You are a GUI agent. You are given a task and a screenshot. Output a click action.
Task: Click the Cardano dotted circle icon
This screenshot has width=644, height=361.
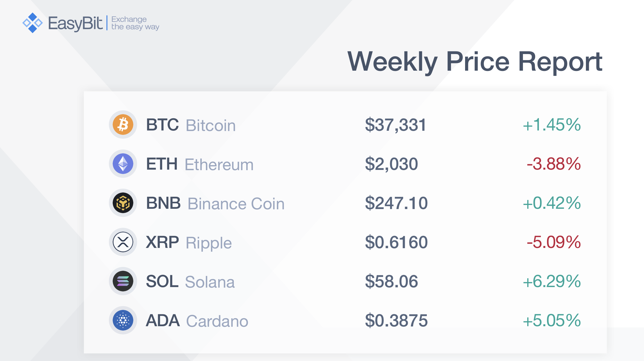tap(123, 320)
